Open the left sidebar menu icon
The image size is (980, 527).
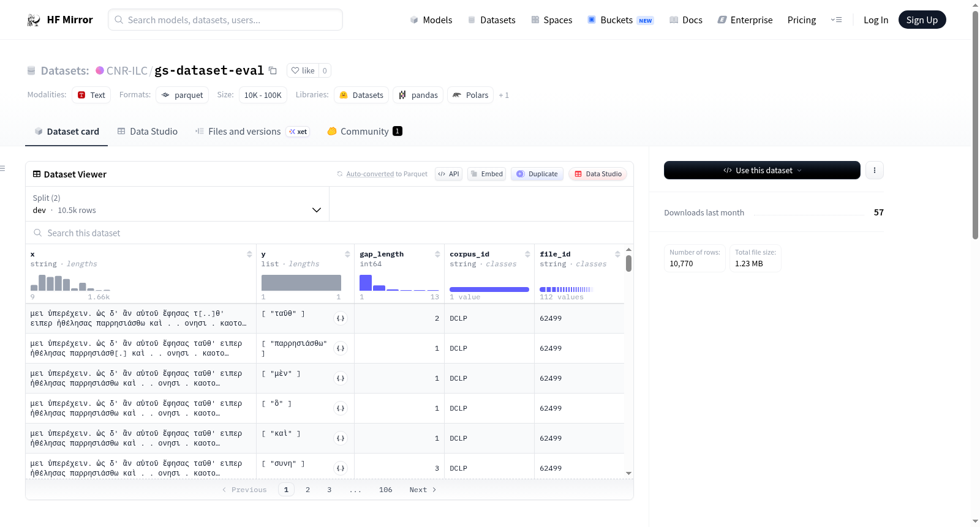click(2, 168)
